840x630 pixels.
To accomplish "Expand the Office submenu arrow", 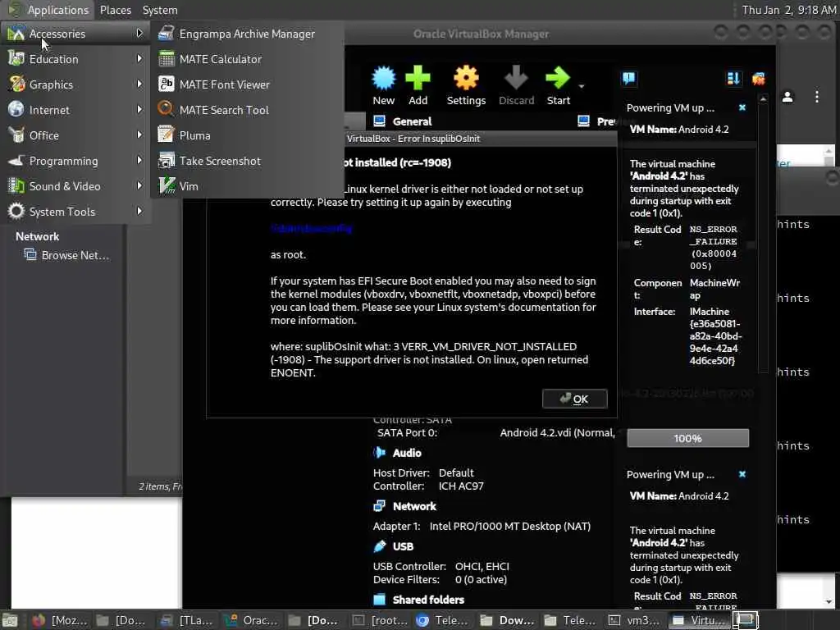I will [139, 135].
